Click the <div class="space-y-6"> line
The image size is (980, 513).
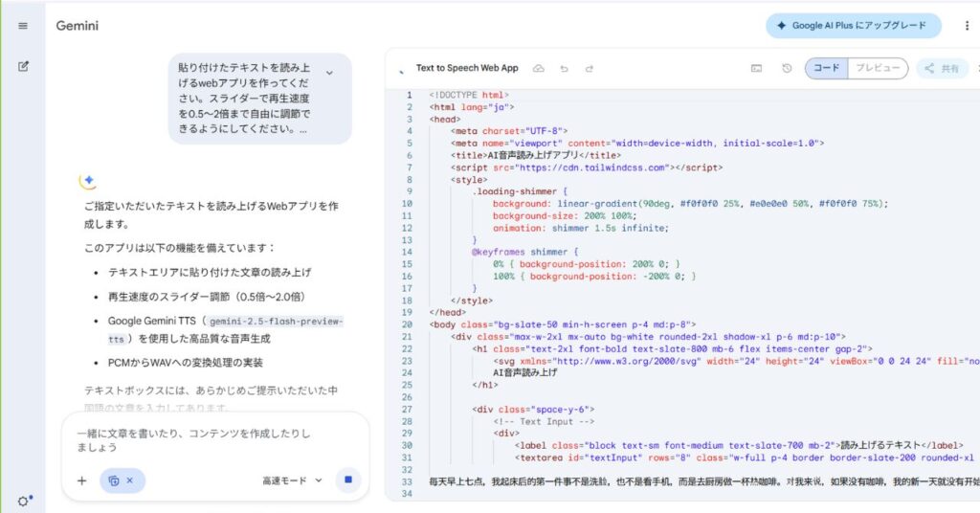point(532,410)
